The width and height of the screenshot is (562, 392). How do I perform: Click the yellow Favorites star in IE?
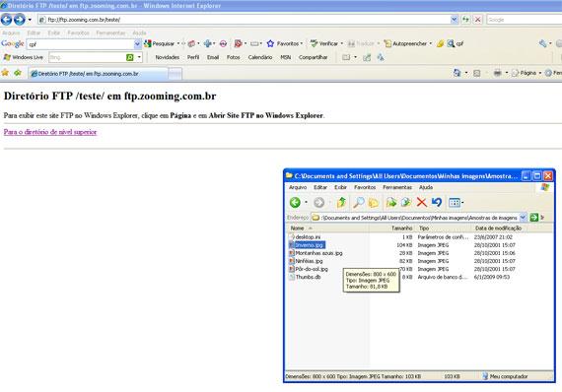[5, 73]
